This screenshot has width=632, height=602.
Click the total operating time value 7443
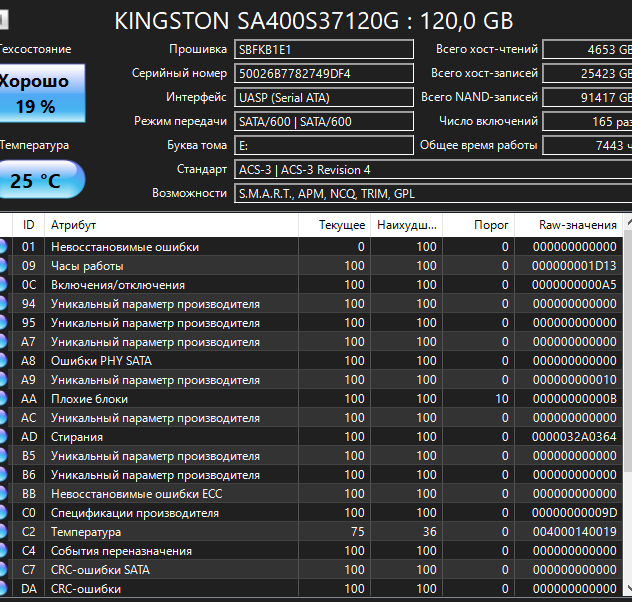click(x=587, y=145)
